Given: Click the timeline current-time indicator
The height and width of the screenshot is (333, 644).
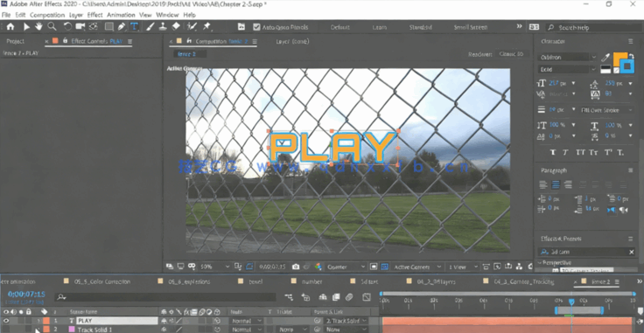Looking at the screenshot, I should 570,302.
